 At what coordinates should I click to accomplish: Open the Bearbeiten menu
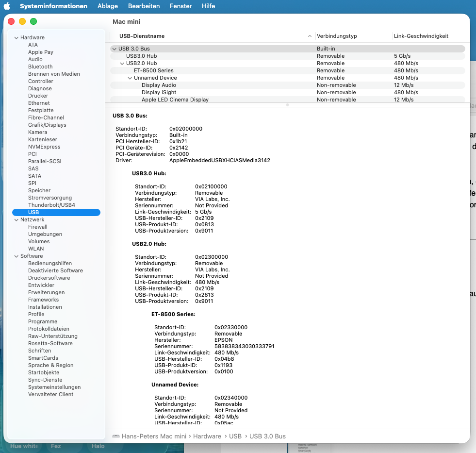point(144,6)
